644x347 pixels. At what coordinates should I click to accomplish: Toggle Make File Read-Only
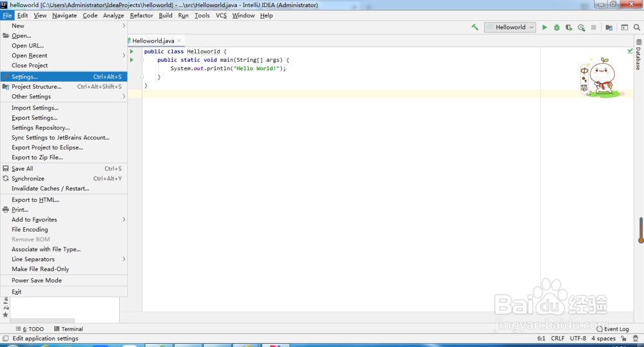click(64, 269)
